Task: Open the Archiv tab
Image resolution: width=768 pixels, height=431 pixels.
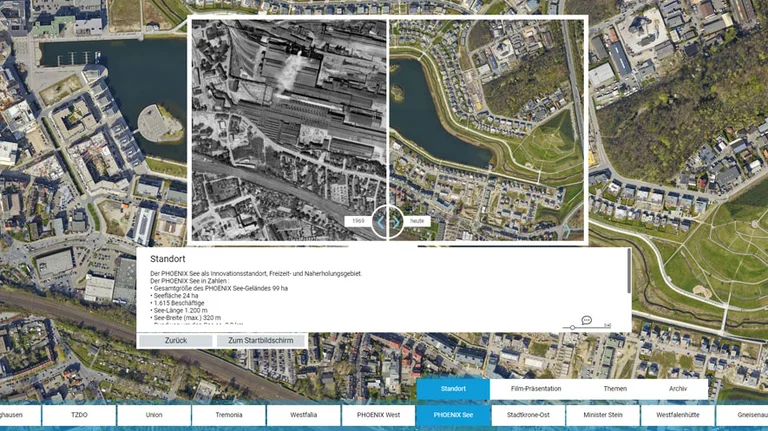Action: 678,389
